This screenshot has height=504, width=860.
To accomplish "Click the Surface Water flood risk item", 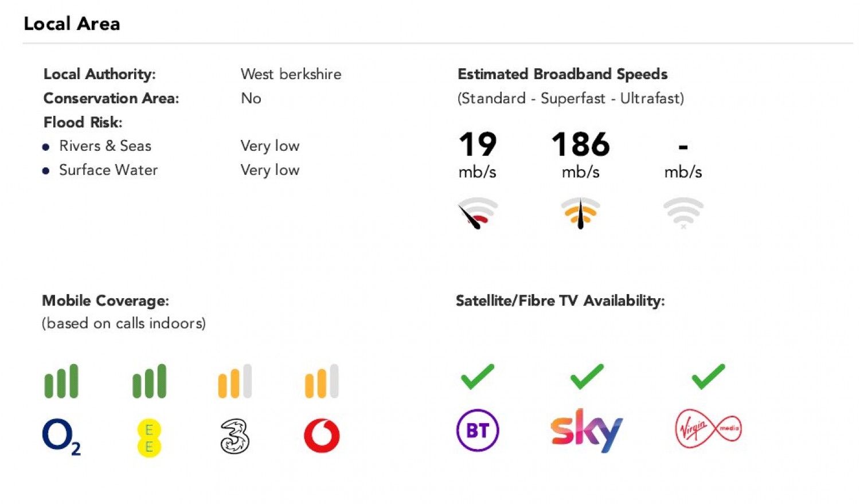I will pos(108,170).
